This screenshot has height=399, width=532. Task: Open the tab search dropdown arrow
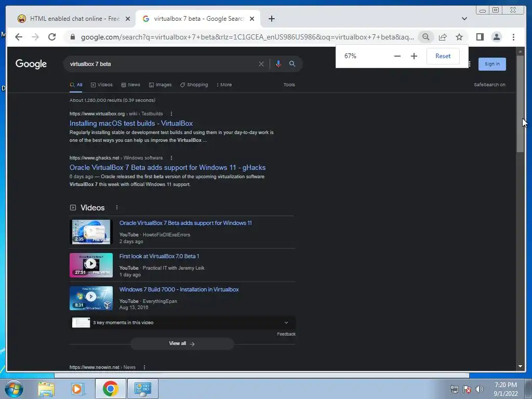pyautogui.click(x=464, y=19)
